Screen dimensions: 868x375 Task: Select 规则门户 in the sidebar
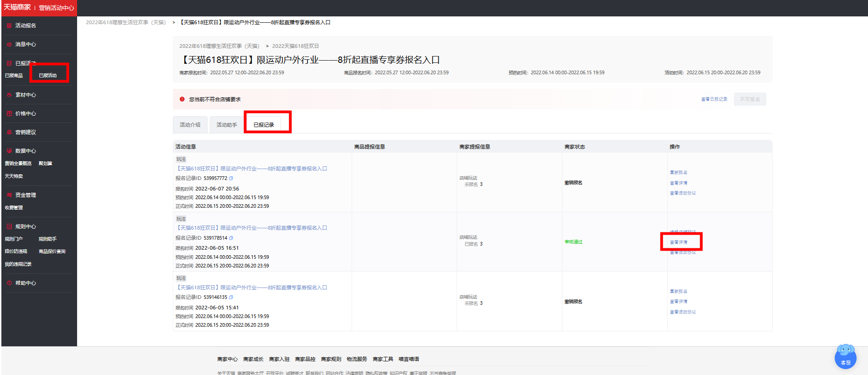[x=14, y=239]
